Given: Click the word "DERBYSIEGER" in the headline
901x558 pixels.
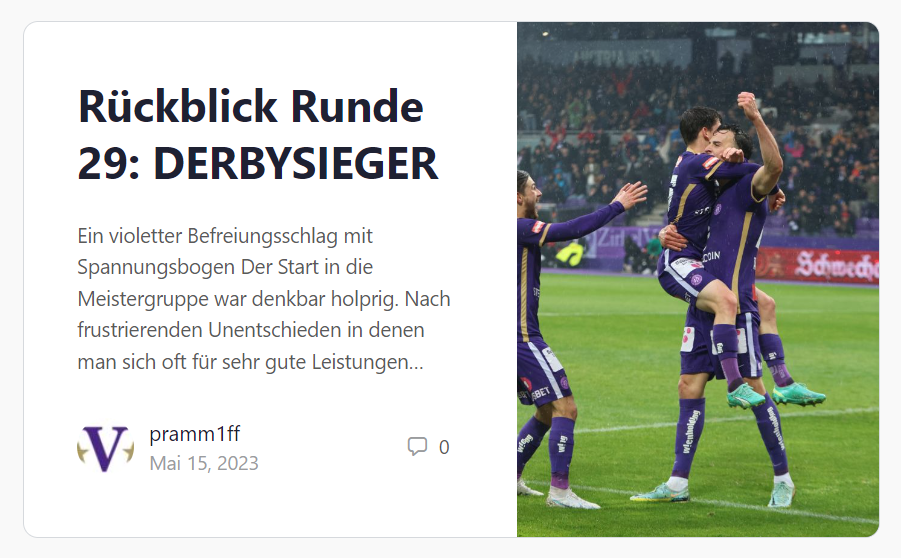Looking at the screenshot, I should [296, 163].
